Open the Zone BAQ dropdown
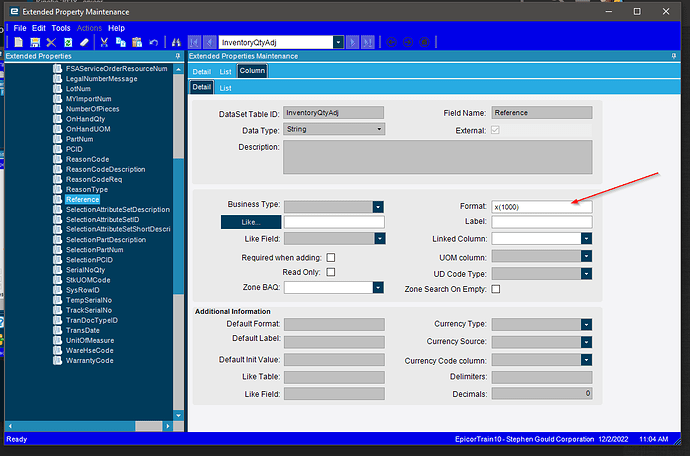 pos(378,287)
